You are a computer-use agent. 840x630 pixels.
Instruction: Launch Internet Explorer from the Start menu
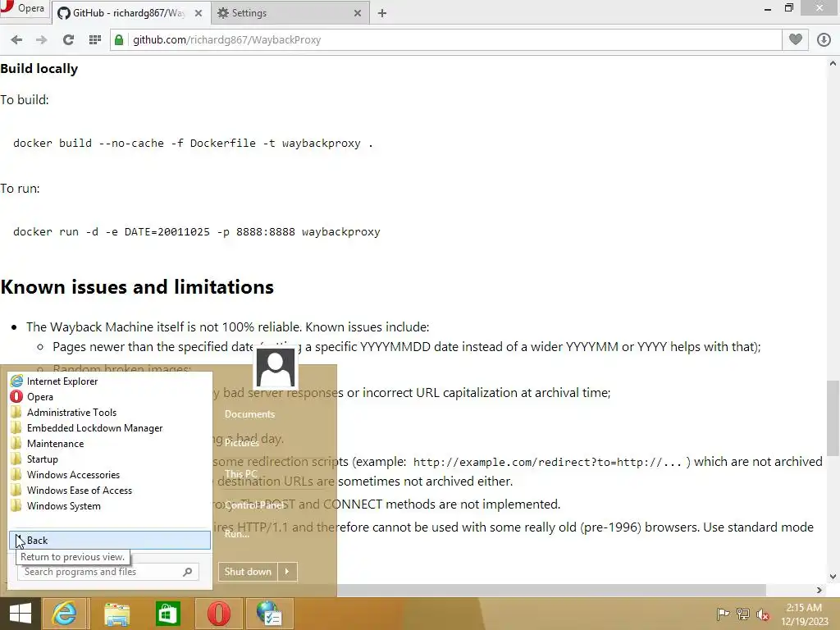(x=109, y=381)
